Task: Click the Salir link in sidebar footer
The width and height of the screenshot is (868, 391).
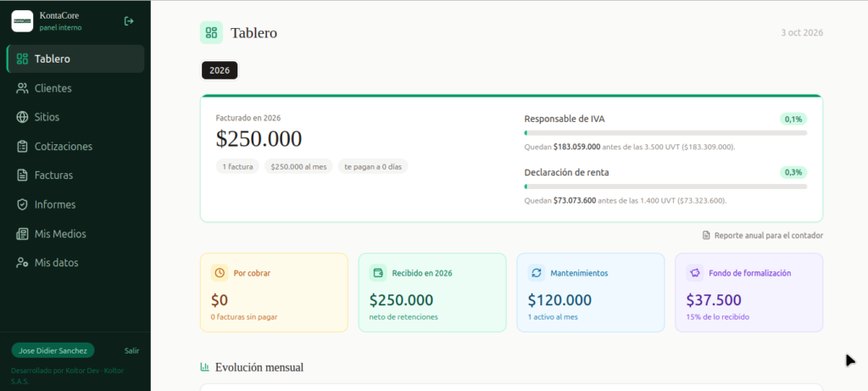Action: (x=131, y=350)
